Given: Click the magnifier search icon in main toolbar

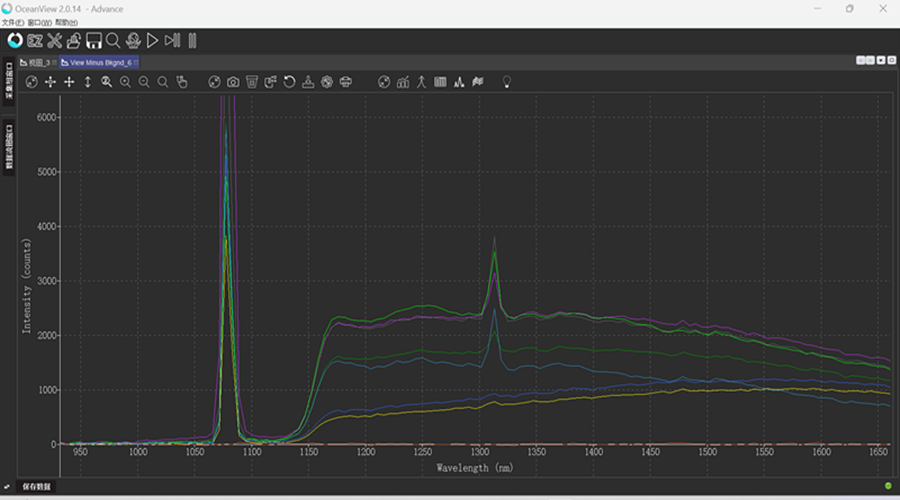Looking at the screenshot, I should pyautogui.click(x=114, y=41).
